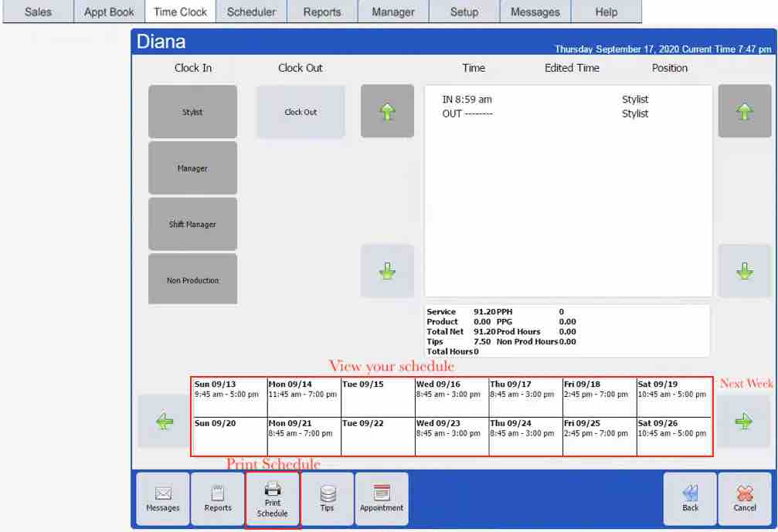Click the Mon 09/14 schedule cell
Screen dimensions: 778x532
coord(304,397)
